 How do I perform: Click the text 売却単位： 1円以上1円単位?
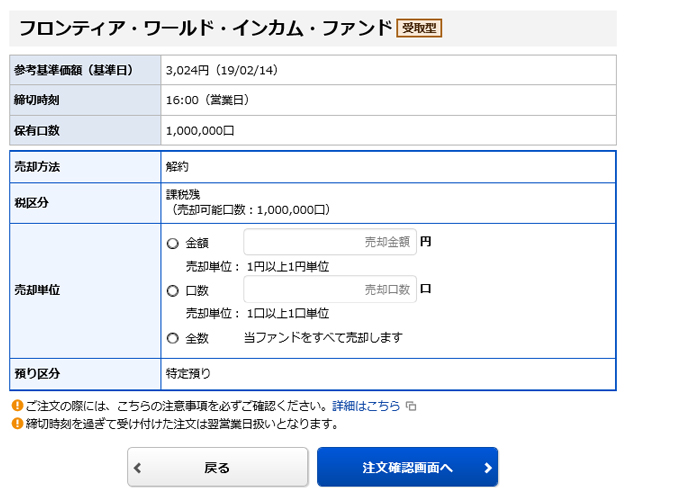point(258,267)
